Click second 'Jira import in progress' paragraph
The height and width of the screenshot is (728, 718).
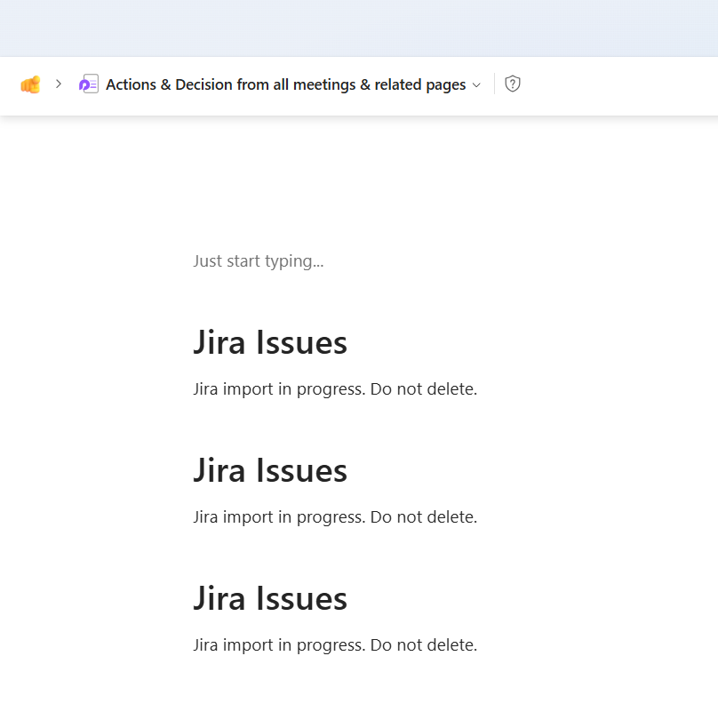(335, 517)
